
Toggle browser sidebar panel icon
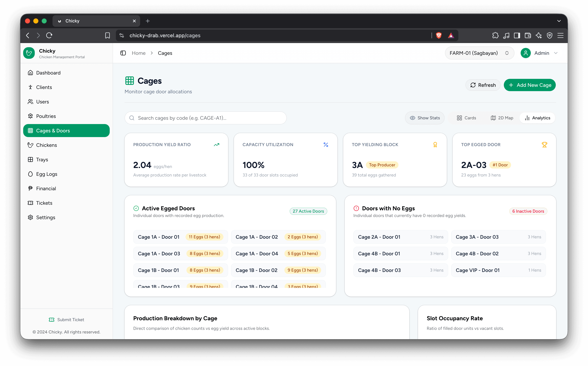pyautogui.click(x=517, y=35)
